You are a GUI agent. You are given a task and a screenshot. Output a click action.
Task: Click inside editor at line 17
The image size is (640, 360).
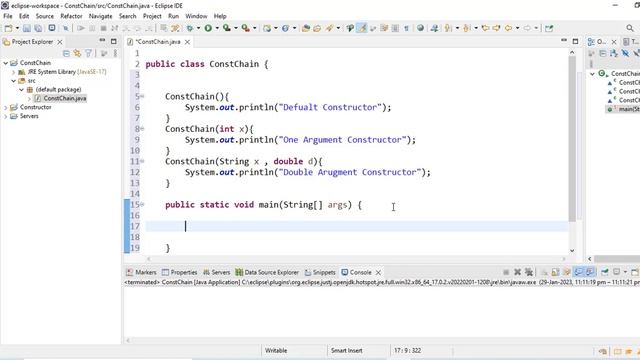tap(356, 226)
